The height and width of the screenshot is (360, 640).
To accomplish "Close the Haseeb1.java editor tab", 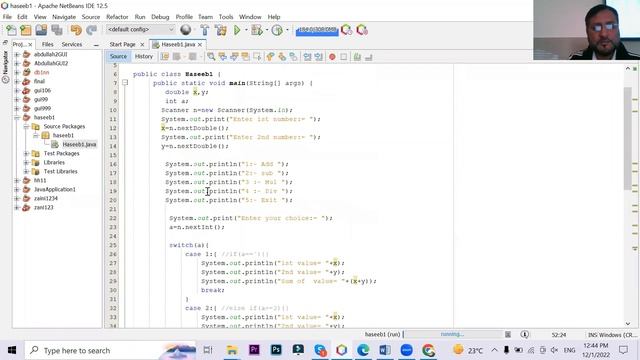I will pyautogui.click(x=200, y=44).
